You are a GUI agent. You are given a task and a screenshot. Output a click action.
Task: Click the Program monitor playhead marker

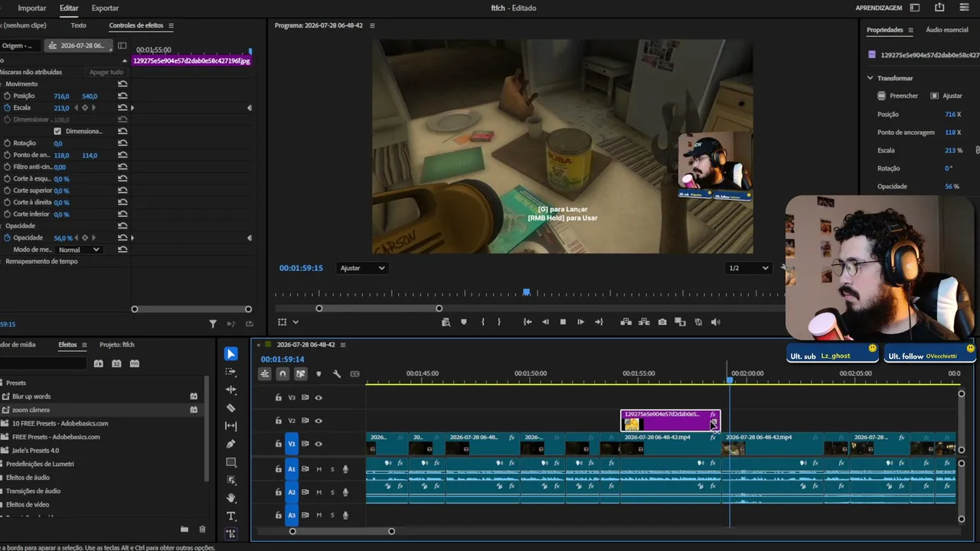click(x=527, y=292)
